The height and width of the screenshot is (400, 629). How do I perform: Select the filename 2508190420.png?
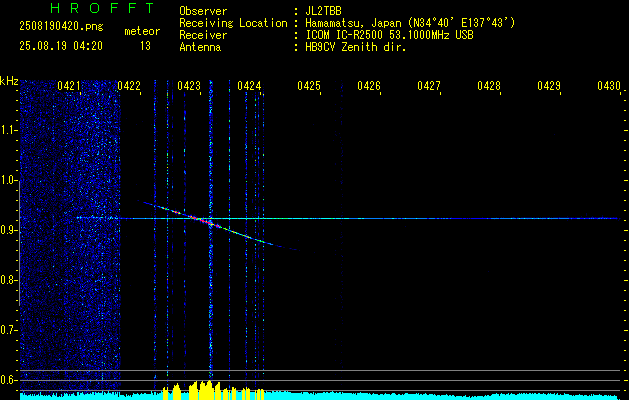tap(61, 26)
